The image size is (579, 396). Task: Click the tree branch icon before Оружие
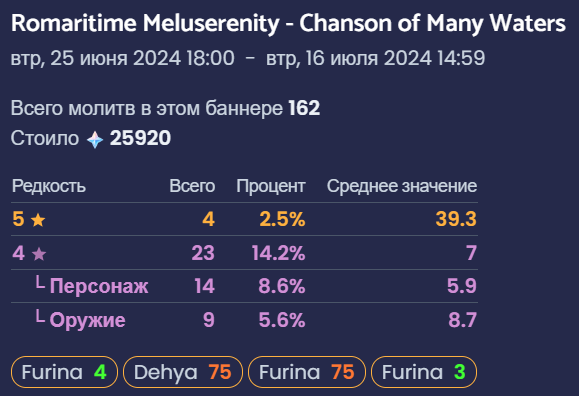[x=40, y=316]
